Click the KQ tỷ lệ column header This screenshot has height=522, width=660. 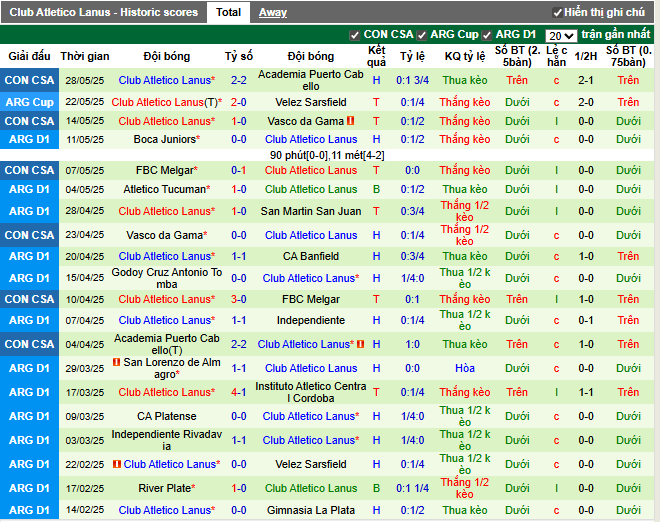tap(465, 56)
